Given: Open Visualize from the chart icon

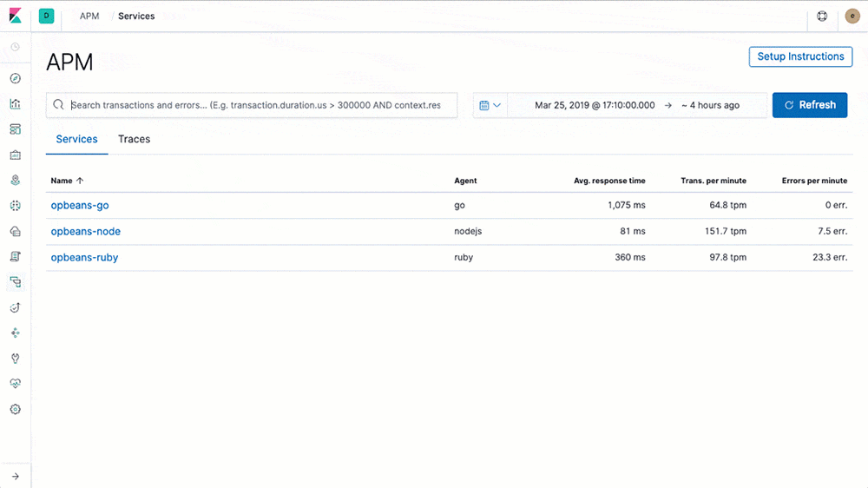Looking at the screenshot, I should [x=15, y=104].
